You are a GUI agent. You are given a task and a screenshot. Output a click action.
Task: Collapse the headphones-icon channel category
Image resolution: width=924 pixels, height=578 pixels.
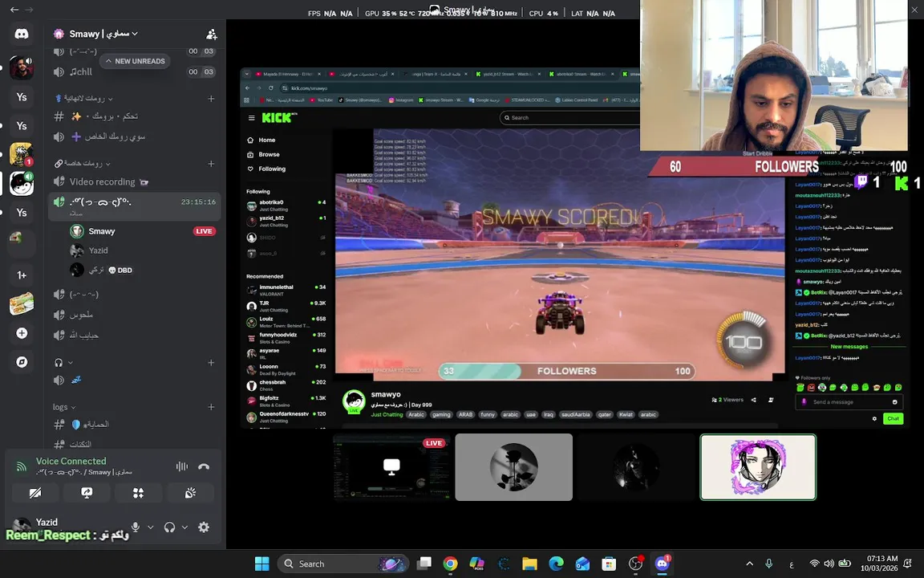pyautogui.click(x=63, y=363)
